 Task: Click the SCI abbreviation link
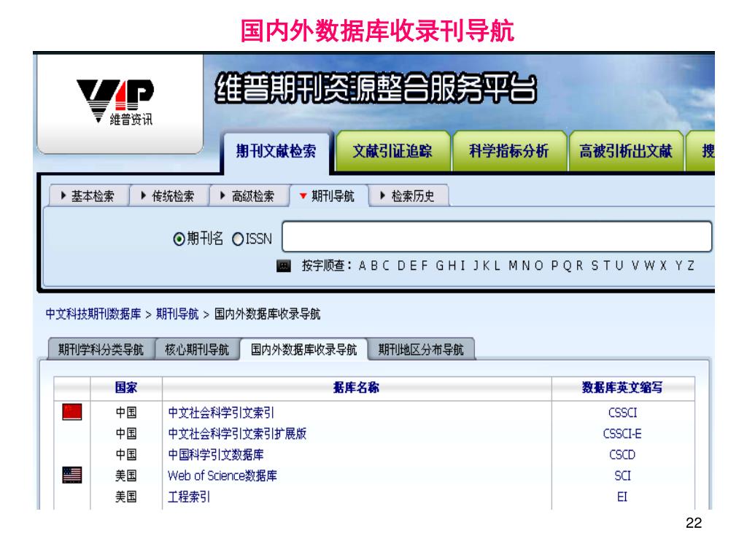pyautogui.click(x=623, y=475)
